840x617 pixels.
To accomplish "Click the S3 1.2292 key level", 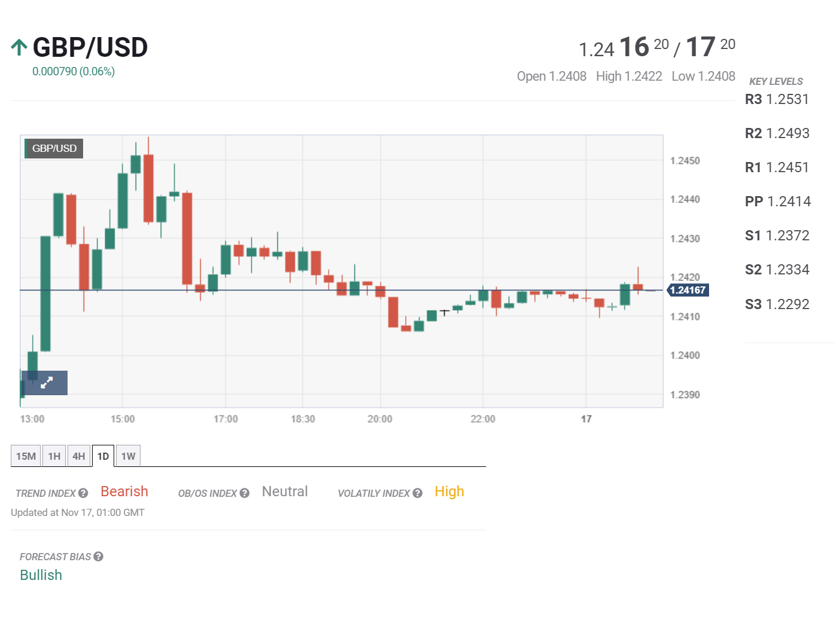I will pos(777,304).
